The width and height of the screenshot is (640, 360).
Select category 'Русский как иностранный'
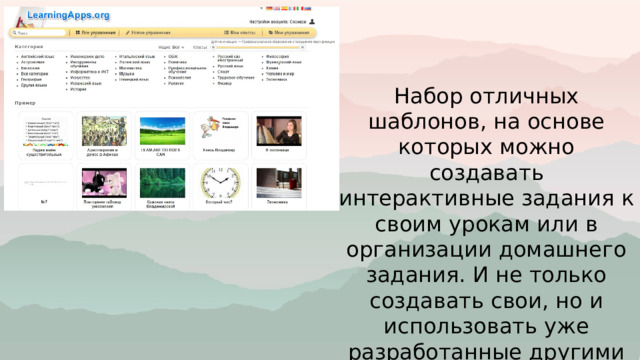click(230, 58)
